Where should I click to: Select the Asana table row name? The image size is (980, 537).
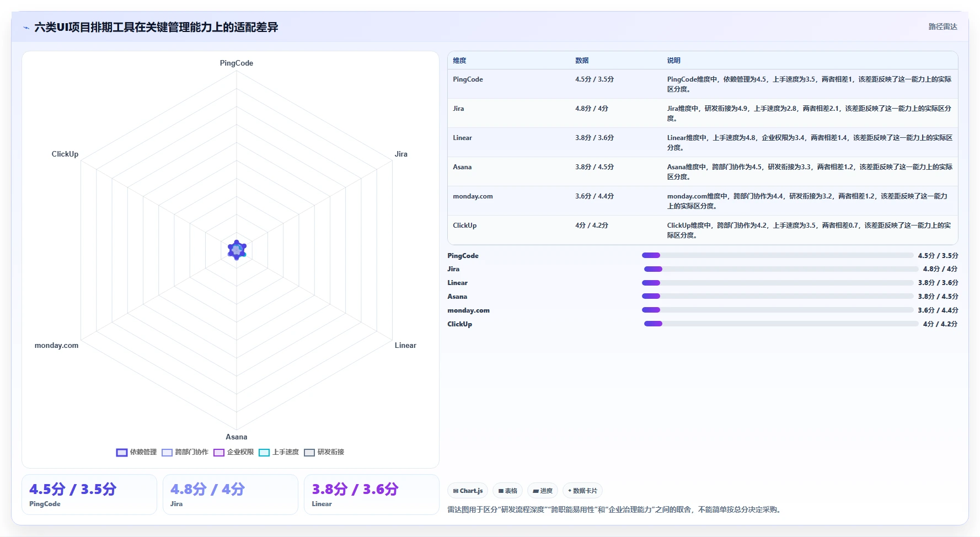click(462, 167)
